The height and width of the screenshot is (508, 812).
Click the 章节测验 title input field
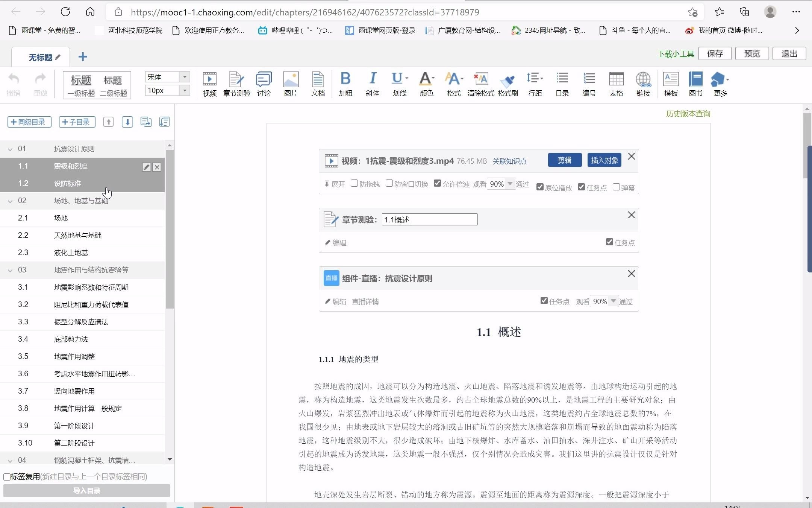[430, 219]
